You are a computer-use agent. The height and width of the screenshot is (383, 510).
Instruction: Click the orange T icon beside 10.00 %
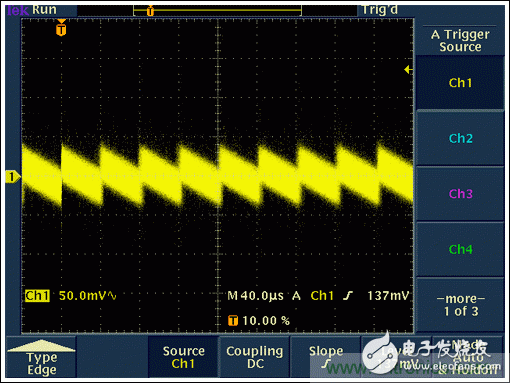(233, 321)
